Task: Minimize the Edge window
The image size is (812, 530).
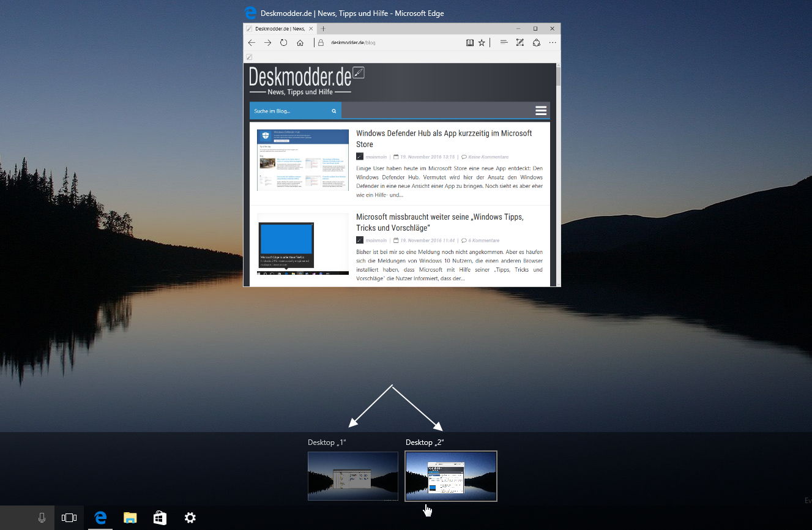Action: click(518, 29)
